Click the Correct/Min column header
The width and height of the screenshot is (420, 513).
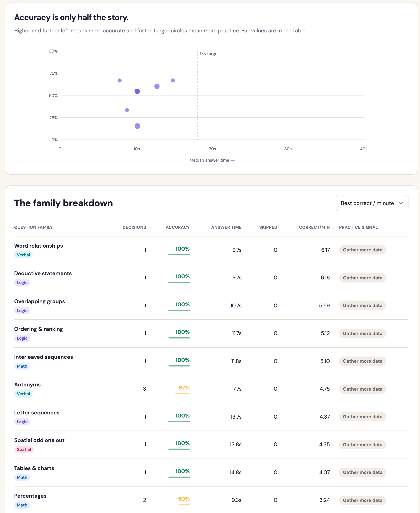point(314,227)
